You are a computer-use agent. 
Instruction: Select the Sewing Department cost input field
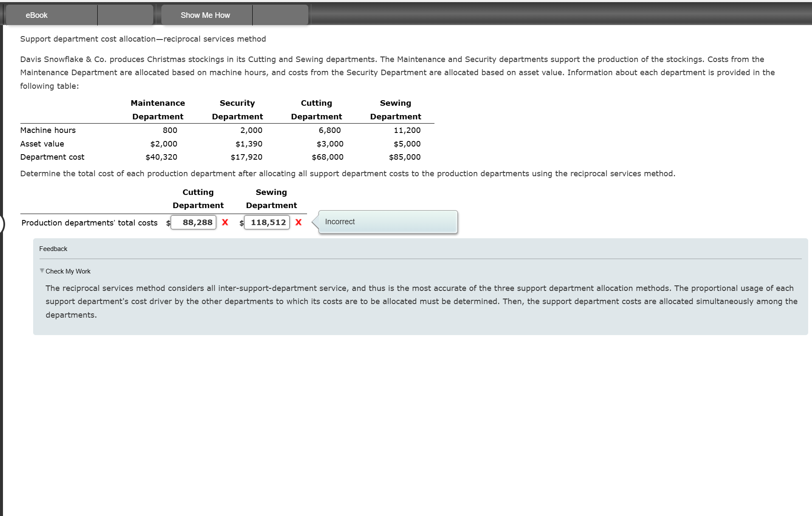coord(267,222)
